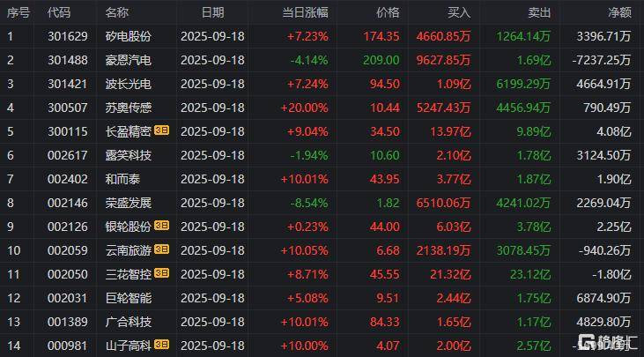Image resolution: width=644 pixels, height=357 pixels.
Task: Sort by the 当日涨幅 column header
Action: (305, 12)
